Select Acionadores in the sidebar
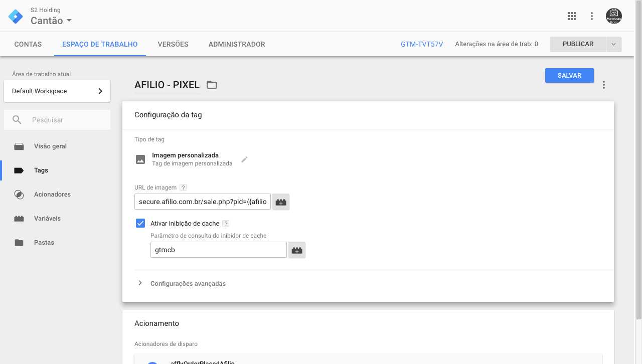 point(52,195)
